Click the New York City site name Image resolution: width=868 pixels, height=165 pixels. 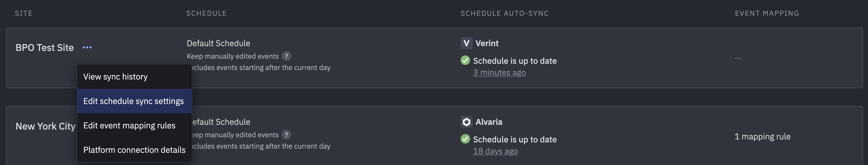coord(45,126)
